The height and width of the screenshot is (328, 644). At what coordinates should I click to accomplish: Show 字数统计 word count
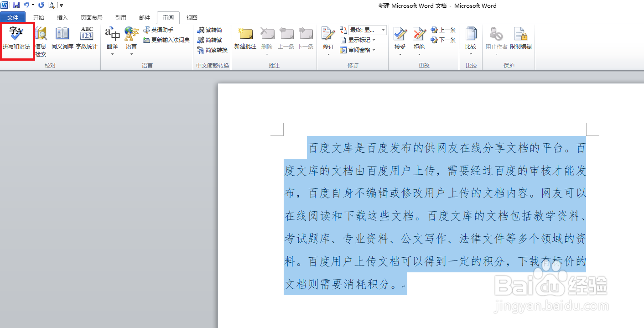(87, 38)
